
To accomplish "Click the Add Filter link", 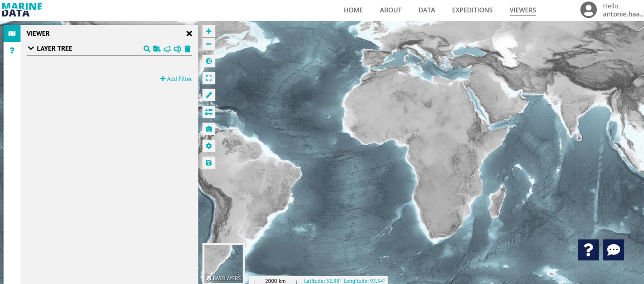I will [x=176, y=79].
